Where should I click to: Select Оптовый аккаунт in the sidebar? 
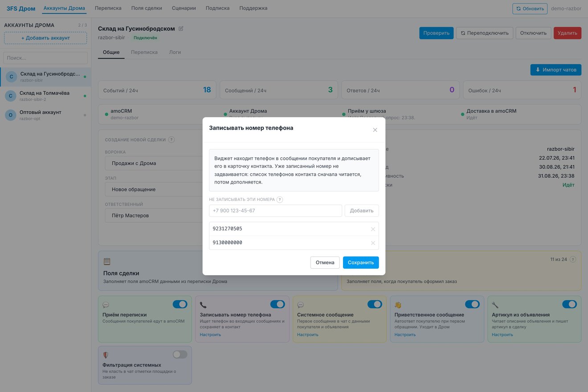click(x=45, y=115)
